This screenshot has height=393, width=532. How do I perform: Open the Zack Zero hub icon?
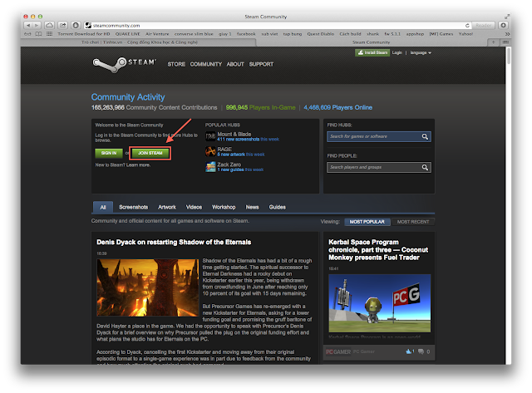pos(210,166)
